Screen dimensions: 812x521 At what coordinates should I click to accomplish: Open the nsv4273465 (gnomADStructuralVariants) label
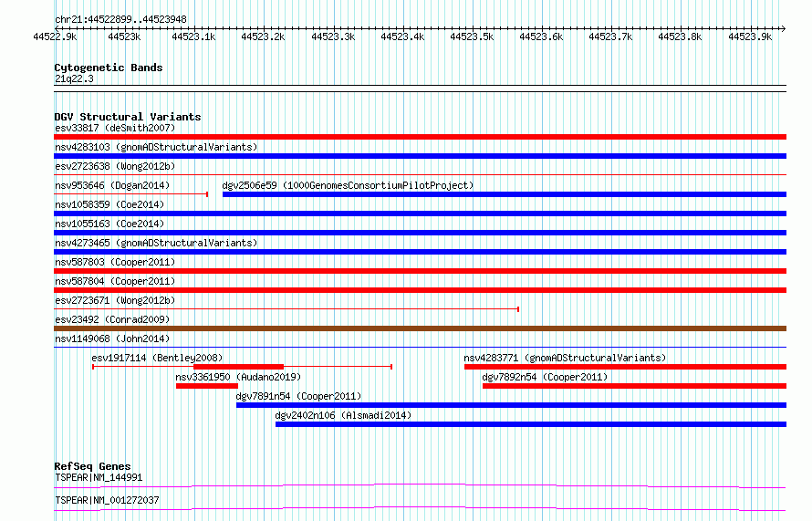[x=156, y=243]
